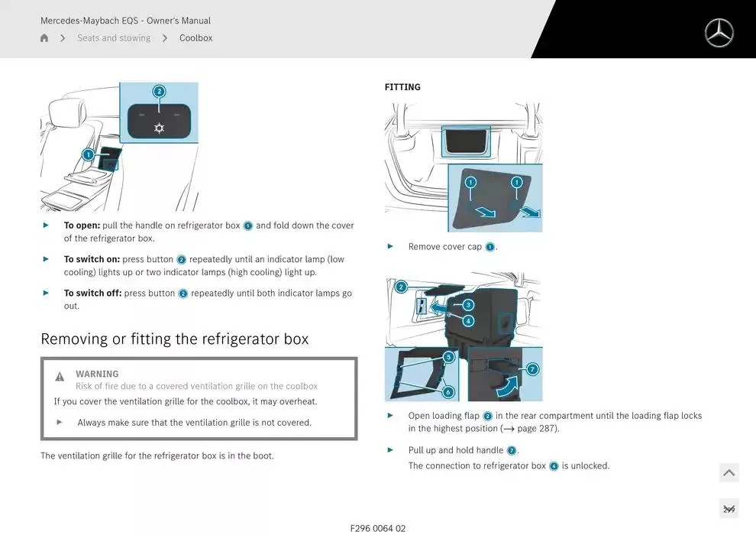
Task: Click the Removing or fitting refrigerator box heading
Action: [174, 339]
